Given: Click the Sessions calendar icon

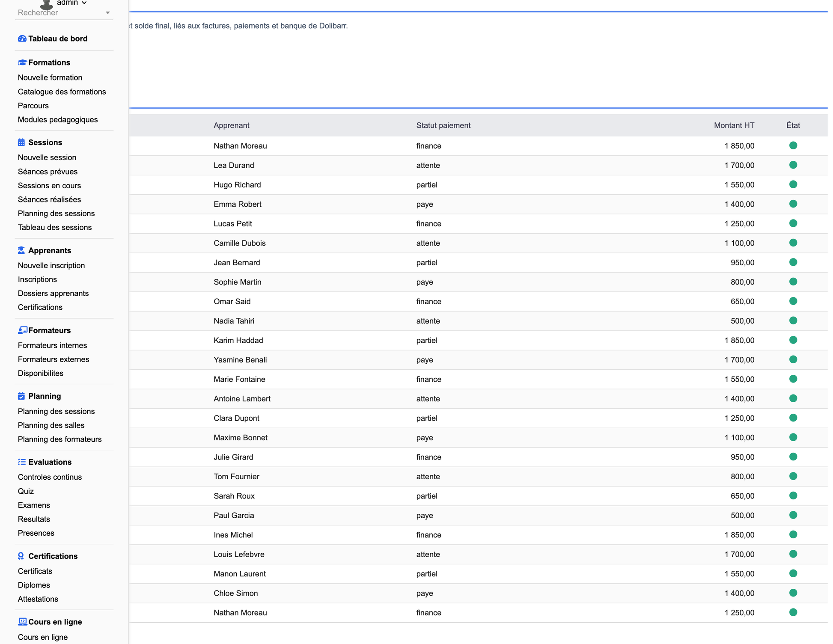Looking at the screenshot, I should pos(21,142).
